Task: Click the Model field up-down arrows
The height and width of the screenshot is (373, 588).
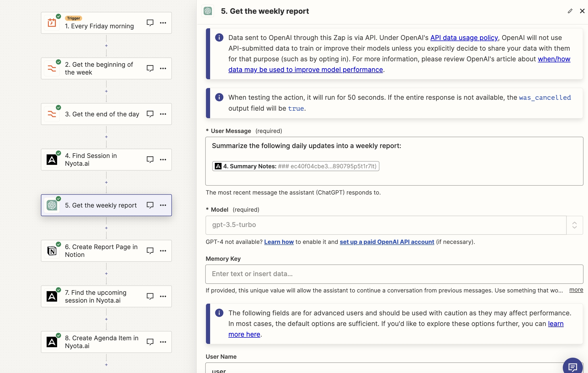Action: tap(574, 225)
